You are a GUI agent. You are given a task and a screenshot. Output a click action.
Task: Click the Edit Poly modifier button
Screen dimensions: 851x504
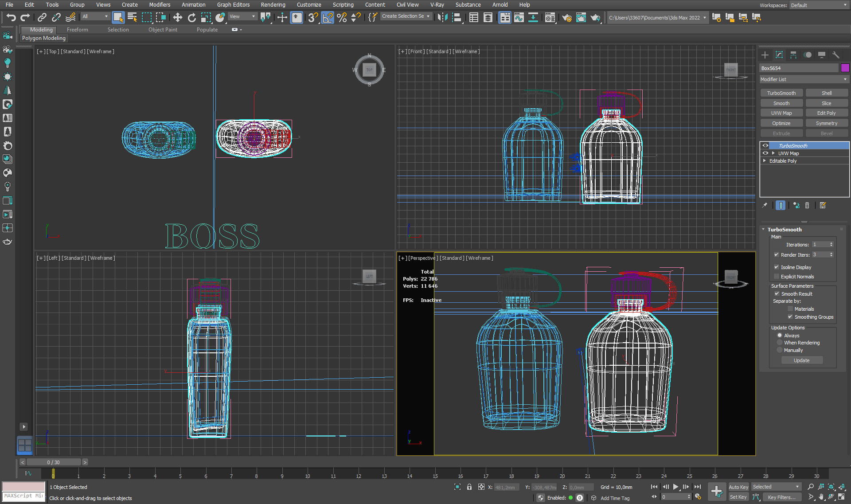click(x=826, y=113)
